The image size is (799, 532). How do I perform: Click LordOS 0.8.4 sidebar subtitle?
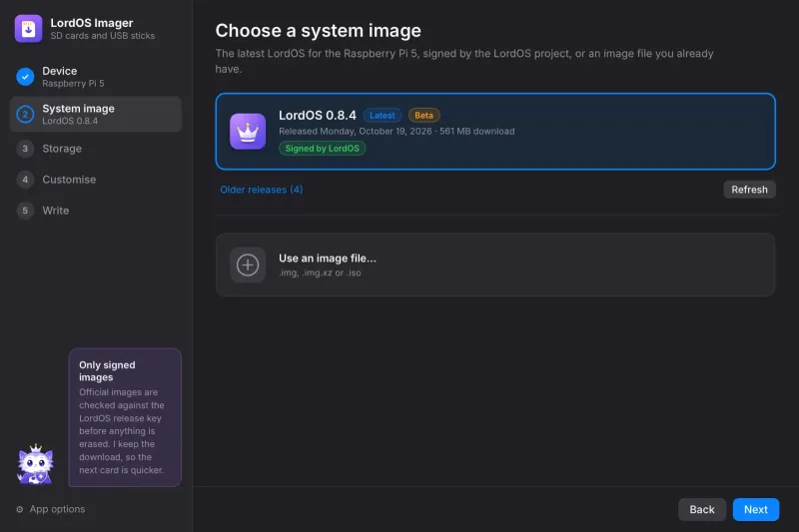tap(70, 121)
